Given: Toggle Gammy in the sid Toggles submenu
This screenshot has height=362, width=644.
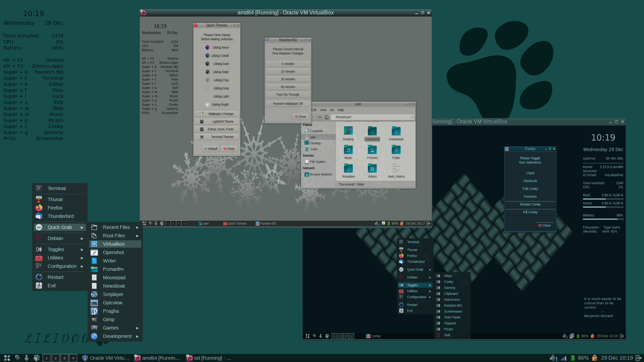Looking at the screenshot, I should pos(452,288).
